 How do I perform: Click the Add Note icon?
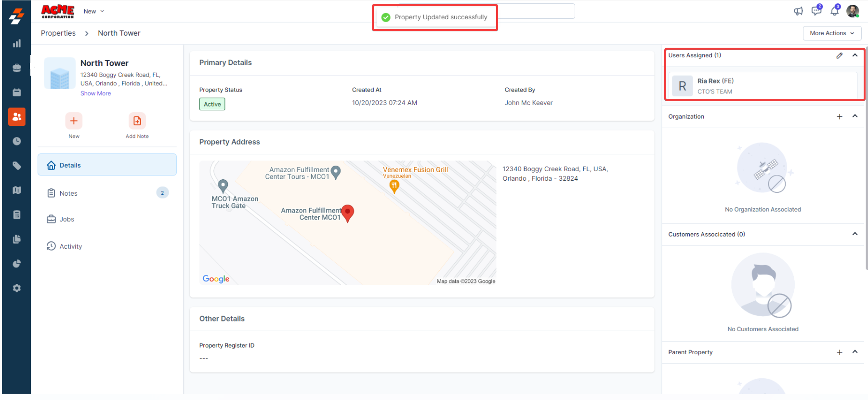click(137, 121)
